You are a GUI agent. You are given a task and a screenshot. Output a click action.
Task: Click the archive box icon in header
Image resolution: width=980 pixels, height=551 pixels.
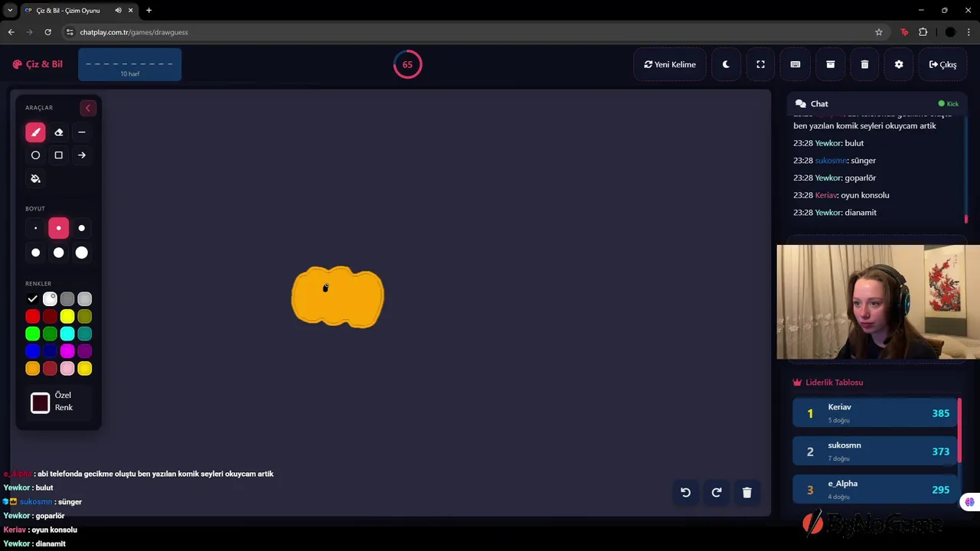pyautogui.click(x=830, y=64)
